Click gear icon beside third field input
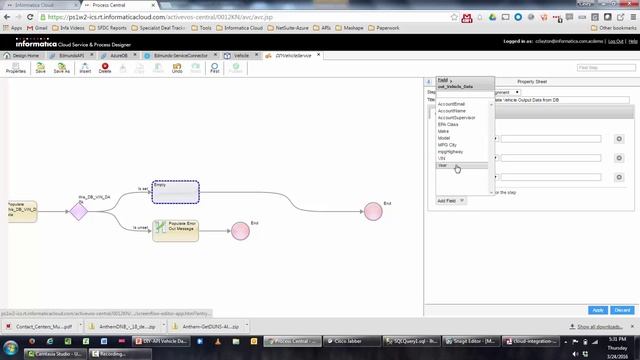The width and height of the screenshot is (640, 360). coord(619,177)
